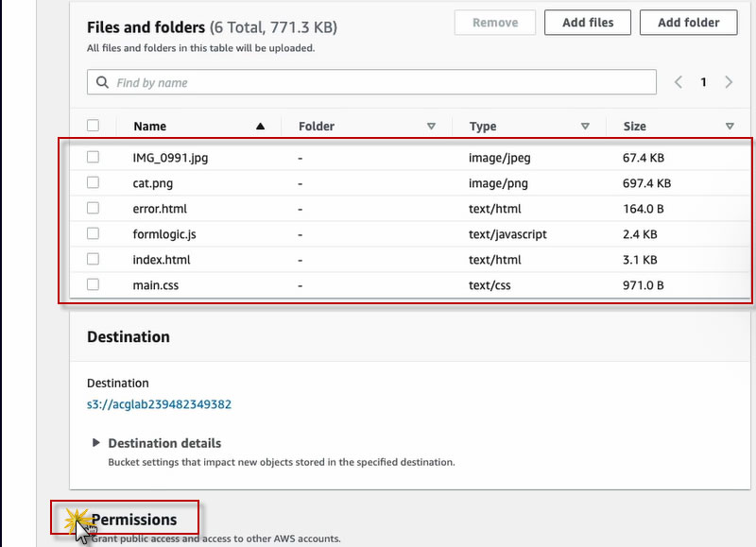Click the Find by name field
This screenshot has height=547, width=756.
click(x=378, y=83)
